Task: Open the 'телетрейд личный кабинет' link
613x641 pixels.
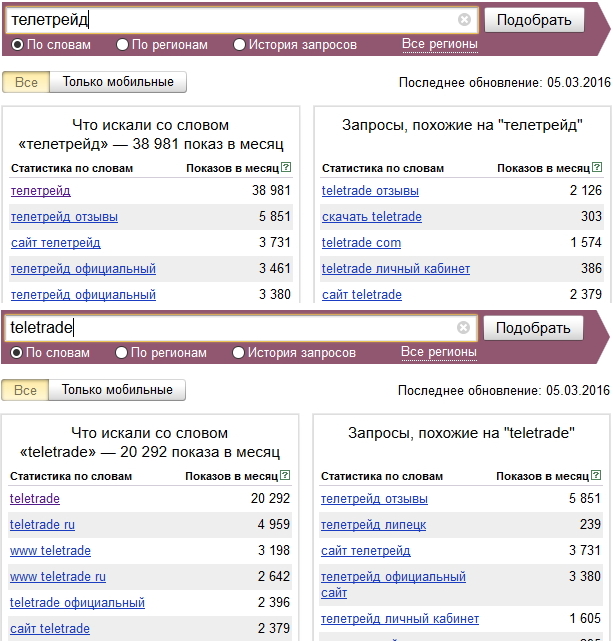Action: point(400,619)
